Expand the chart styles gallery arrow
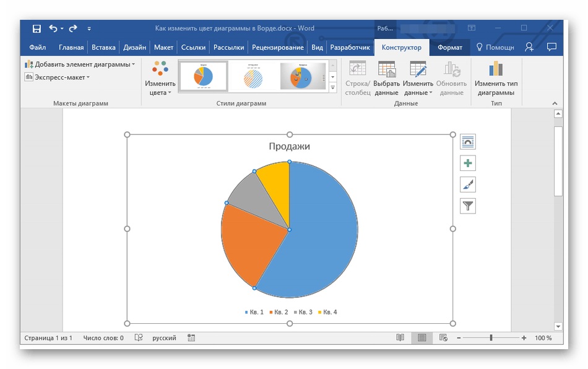The height and width of the screenshot is (369, 588). click(332, 88)
